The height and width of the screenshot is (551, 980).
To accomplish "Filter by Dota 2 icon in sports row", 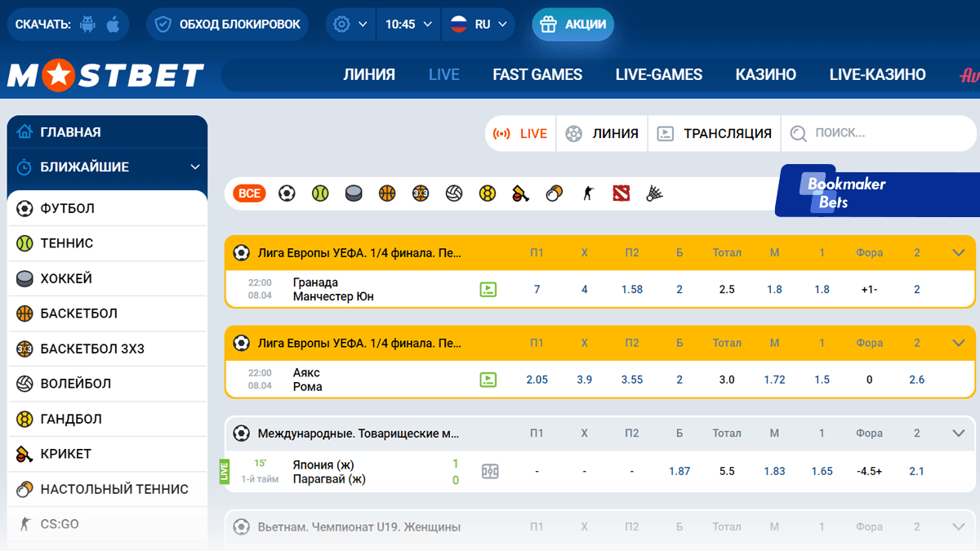I will point(621,193).
